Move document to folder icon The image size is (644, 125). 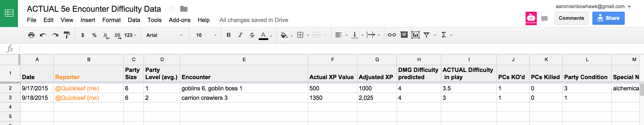pos(184,9)
